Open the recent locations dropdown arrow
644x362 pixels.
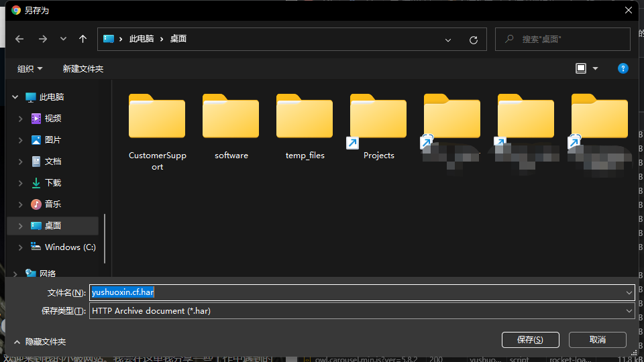[63, 39]
